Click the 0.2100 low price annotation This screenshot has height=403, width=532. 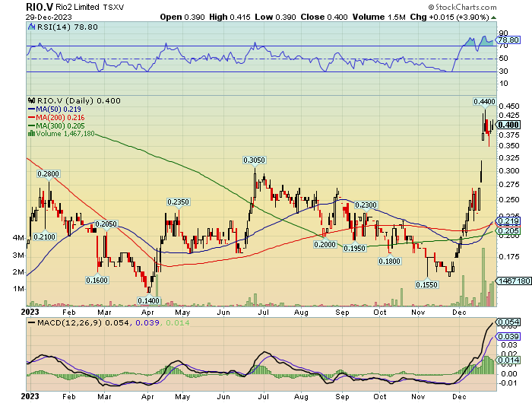click(x=44, y=236)
